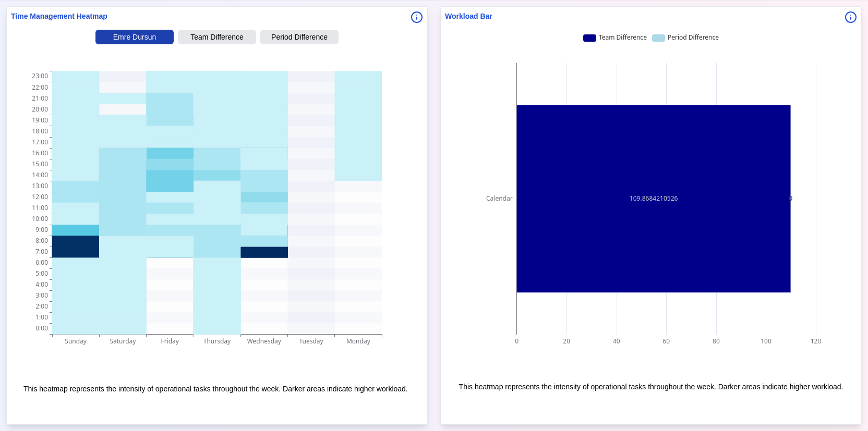The height and width of the screenshot is (431, 868).
Task: Click the Calendar y-axis label
Action: coord(499,199)
